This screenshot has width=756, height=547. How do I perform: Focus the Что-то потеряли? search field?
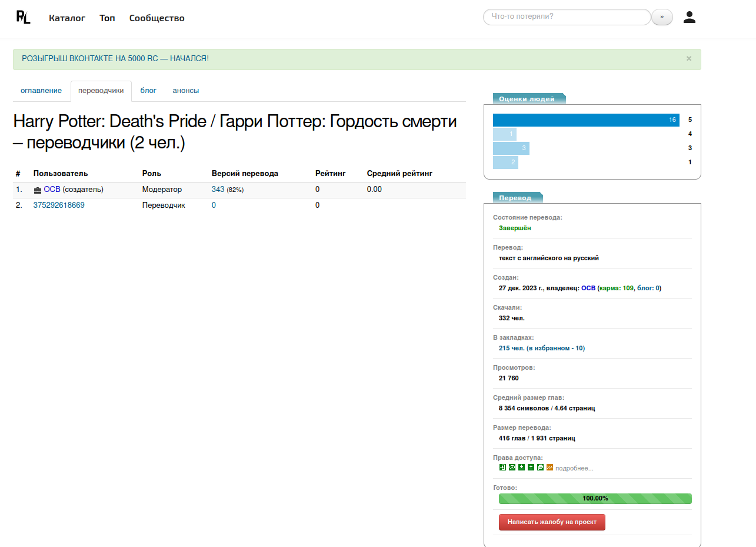[x=567, y=17]
